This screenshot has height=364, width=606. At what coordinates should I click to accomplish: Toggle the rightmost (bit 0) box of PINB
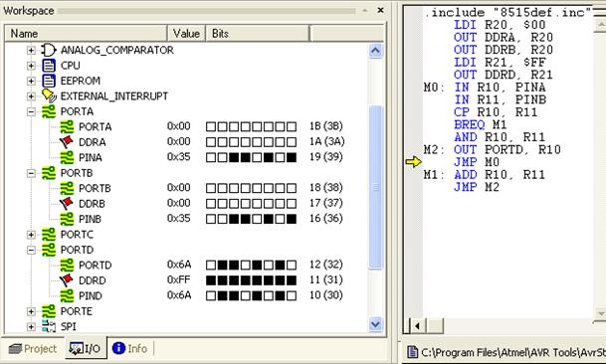[292, 219]
